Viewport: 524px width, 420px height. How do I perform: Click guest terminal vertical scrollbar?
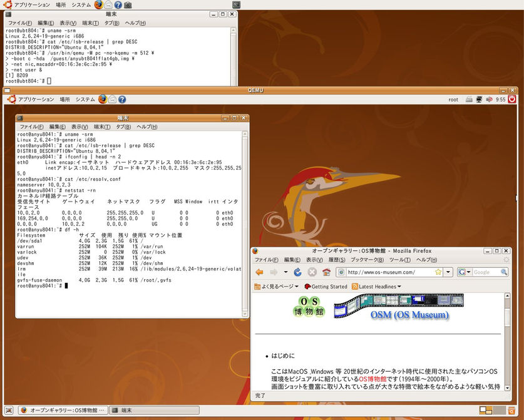[245, 224]
